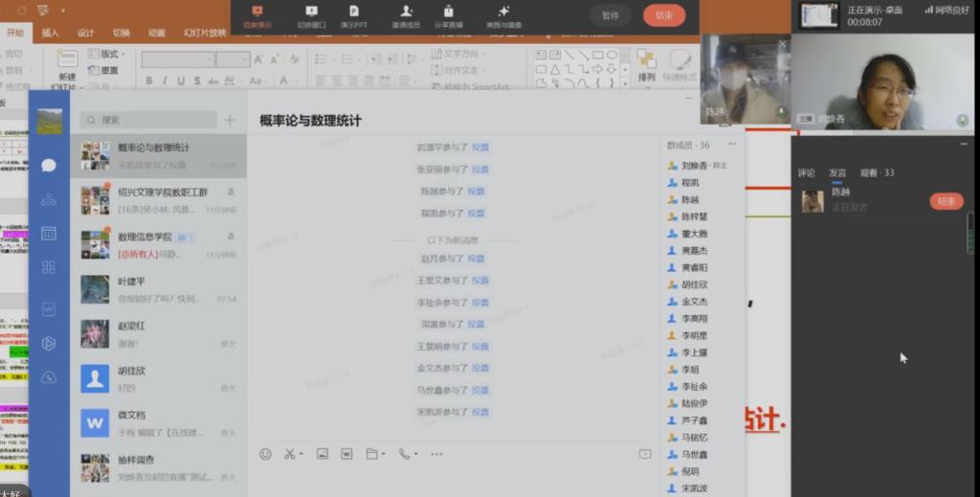Open the calendar icon in the blue sidebar
980x497 pixels.
click(x=49, y=233)
